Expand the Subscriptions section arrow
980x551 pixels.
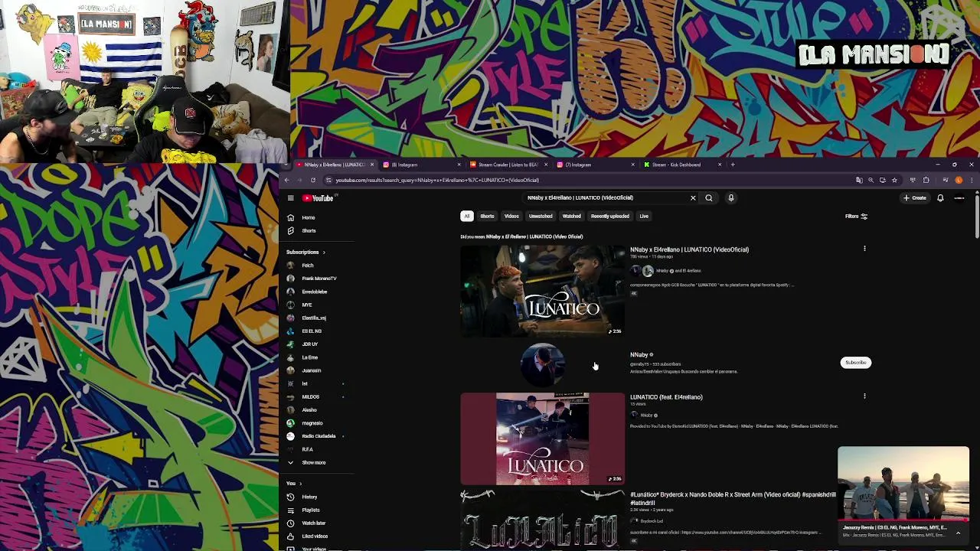pyautogui.click(x=323, y=253)
